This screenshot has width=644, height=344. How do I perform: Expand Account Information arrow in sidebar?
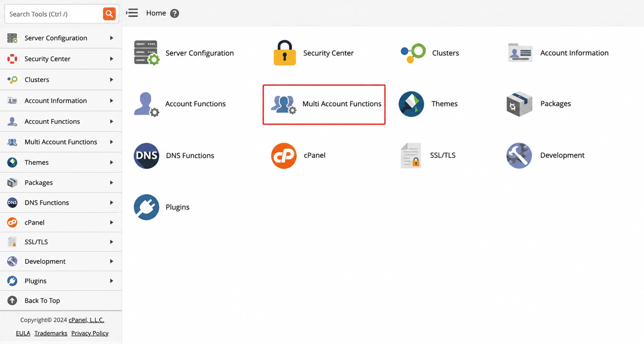[x=111, y=101]
